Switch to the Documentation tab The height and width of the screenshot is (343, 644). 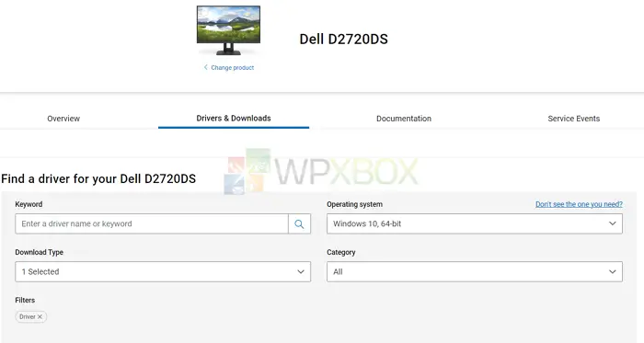point(404,119)
